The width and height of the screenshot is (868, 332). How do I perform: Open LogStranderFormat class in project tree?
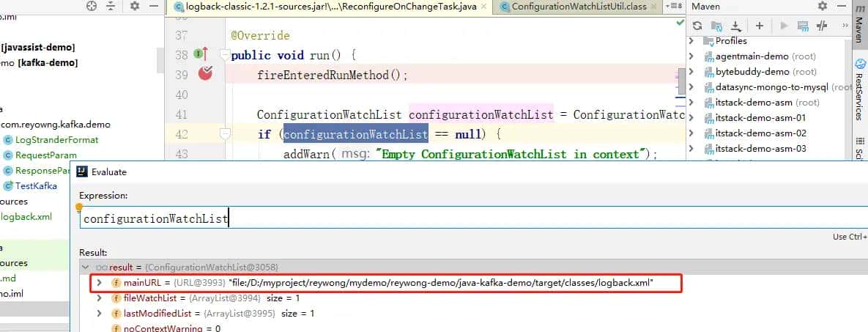tap(56, 140)
